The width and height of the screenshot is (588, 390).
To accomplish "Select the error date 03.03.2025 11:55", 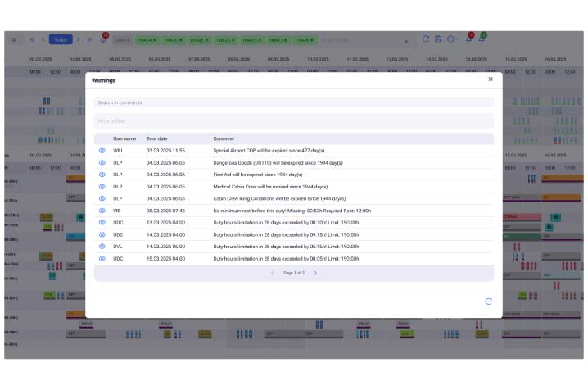I will [x=165, y=151].
